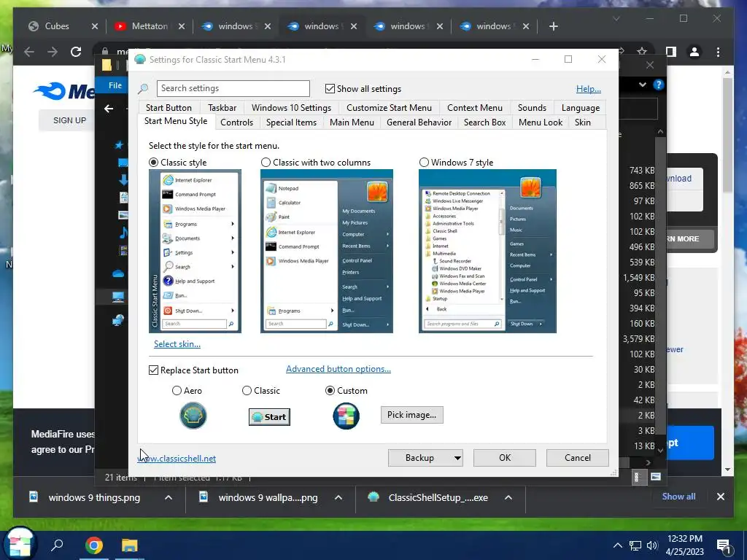This screenshot has width=747, height=560.
Task: Click the Search settings input field
Action: [x=233, y=88]
